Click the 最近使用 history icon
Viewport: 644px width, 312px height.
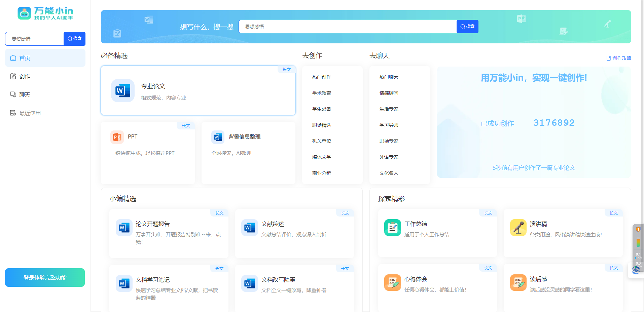pyautogui.click(x=13, y=113)
